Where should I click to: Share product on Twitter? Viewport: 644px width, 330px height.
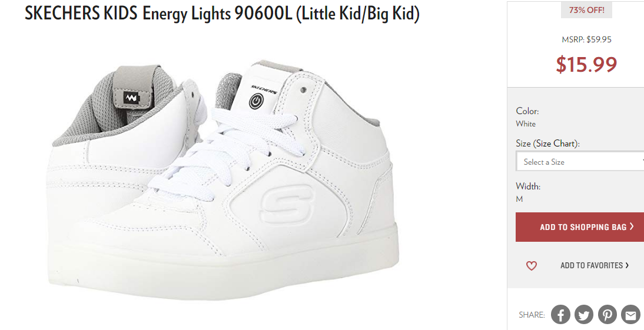tap(584, 315)
